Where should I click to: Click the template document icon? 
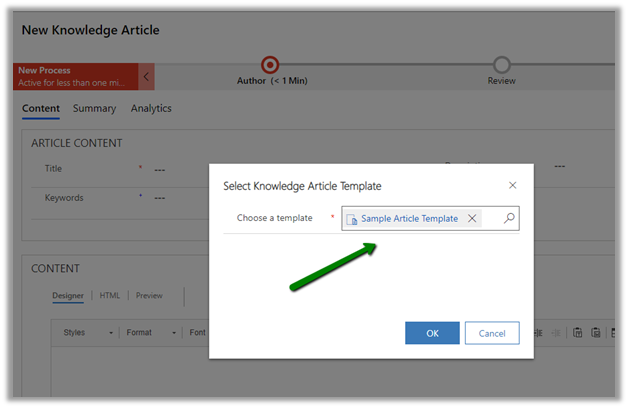tap(352, 219)
